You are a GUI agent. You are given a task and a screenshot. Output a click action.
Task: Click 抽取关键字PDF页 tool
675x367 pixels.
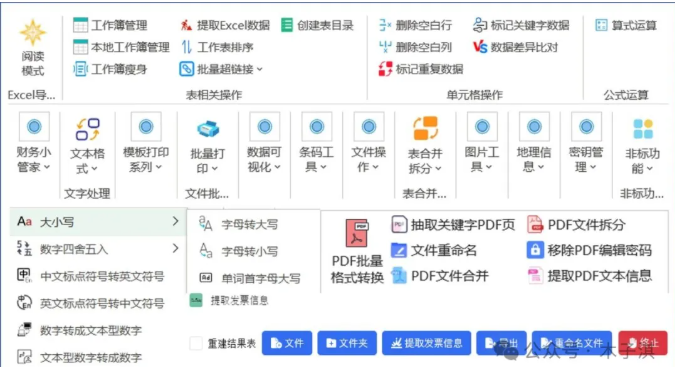pos(453,225)
